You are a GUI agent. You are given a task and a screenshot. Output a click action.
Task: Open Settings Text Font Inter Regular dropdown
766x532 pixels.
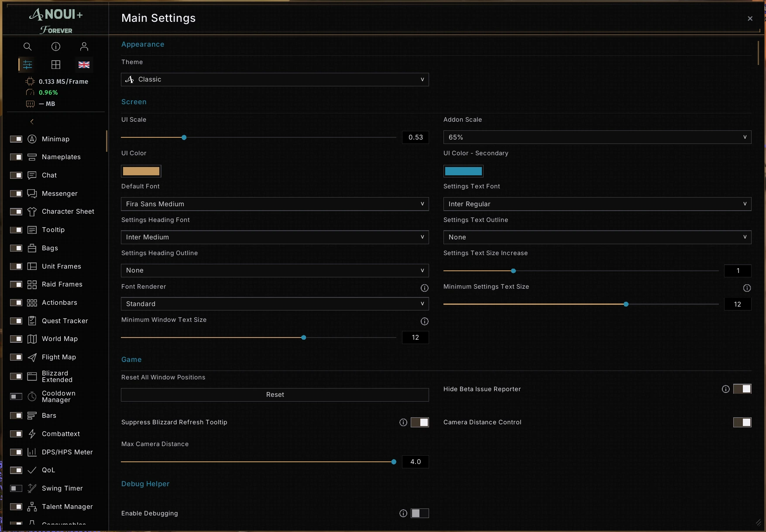(x=597, y=204)
